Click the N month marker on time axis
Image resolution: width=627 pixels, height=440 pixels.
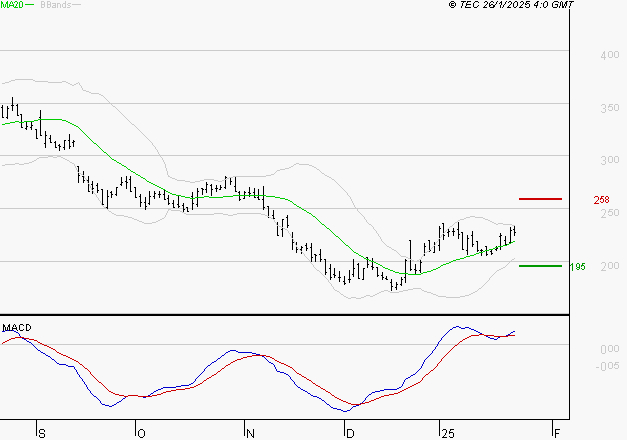tap(250, 434)
